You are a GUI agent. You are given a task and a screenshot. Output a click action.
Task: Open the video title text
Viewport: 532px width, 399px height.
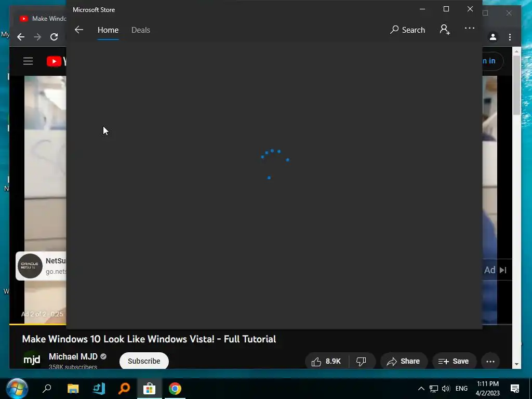point(149,339)
